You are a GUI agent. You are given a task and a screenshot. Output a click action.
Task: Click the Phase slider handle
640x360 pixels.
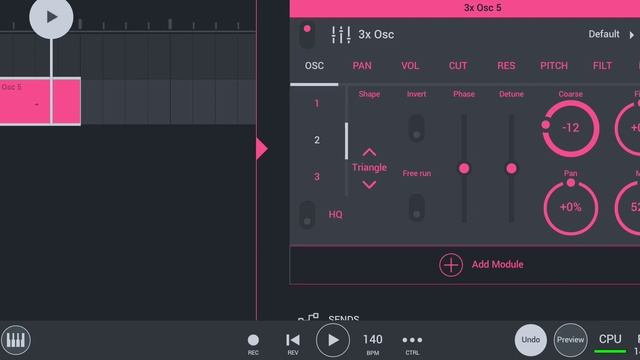tap(464, 168)
